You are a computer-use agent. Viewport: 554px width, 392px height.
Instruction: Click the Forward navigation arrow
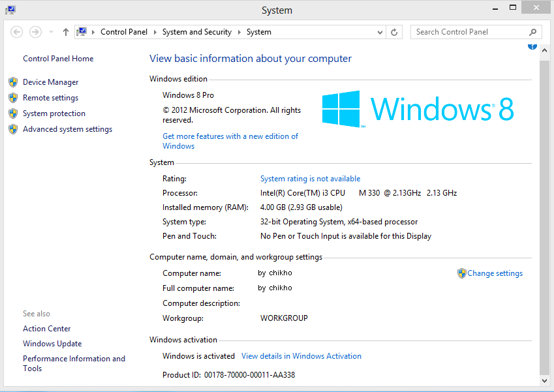pyautogui.click(x=35, y=32)
